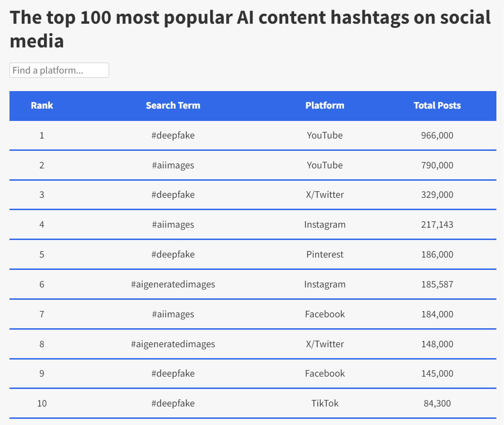
Task: Select #aigeneratedimages in the X/Twitter row
Action: 173,344
